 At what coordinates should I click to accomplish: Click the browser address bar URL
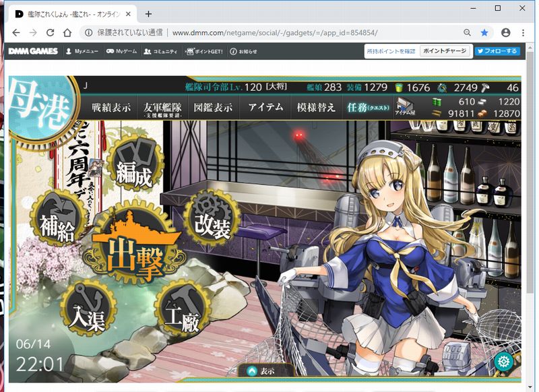tap(275, 32)
